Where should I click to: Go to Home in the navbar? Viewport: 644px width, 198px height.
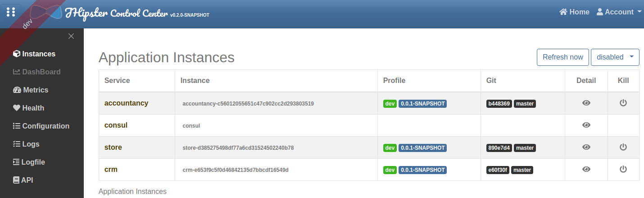pyautogui.click(x=574, y=12)
